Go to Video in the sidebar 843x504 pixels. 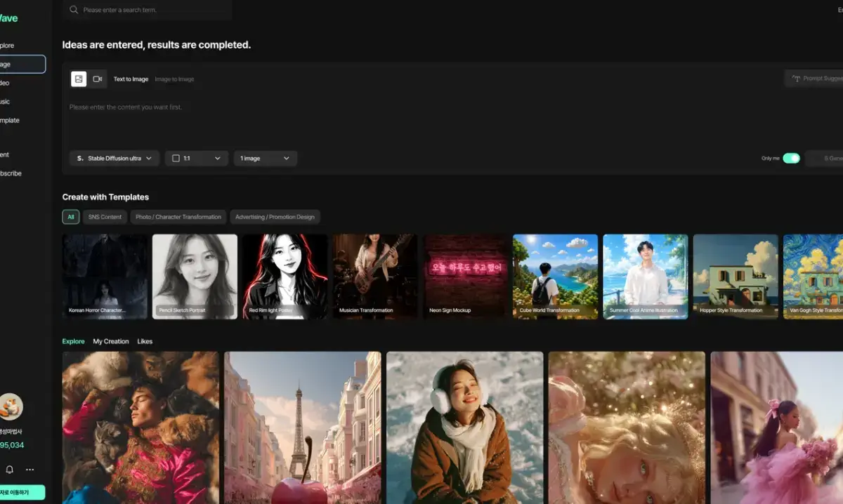[x=6, y=83]
